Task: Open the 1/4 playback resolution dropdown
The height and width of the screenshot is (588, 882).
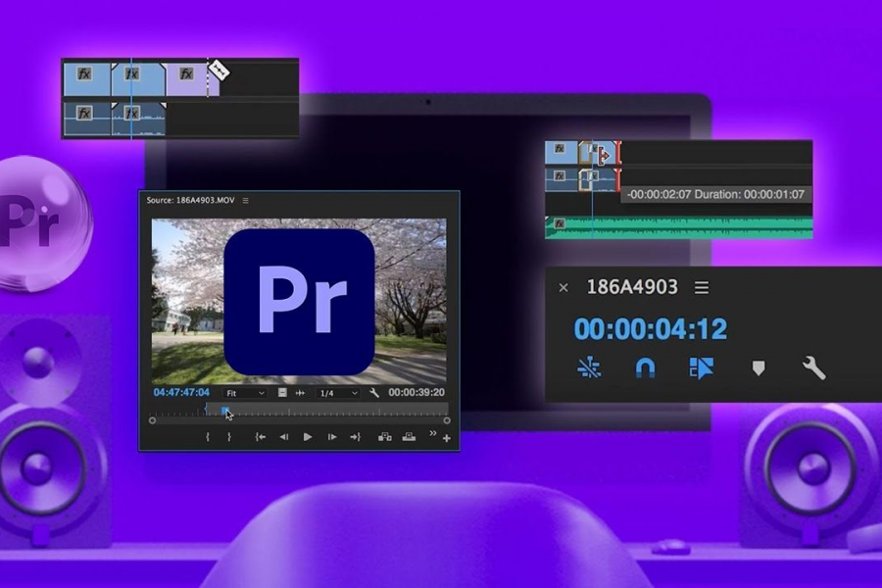Action: click(x=337, y=393)
